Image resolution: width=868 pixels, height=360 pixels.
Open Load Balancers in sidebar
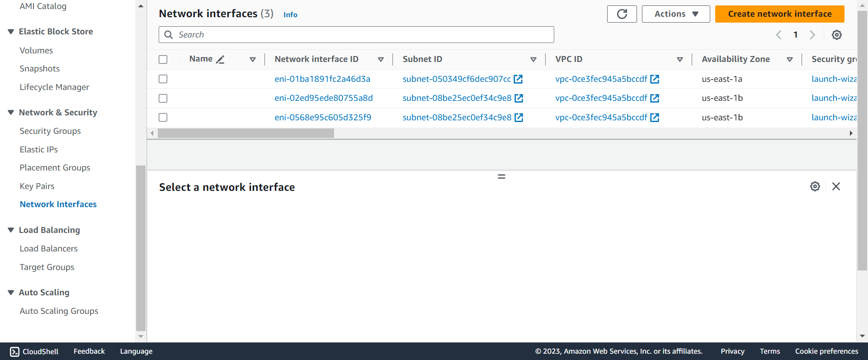pos(49,249)
